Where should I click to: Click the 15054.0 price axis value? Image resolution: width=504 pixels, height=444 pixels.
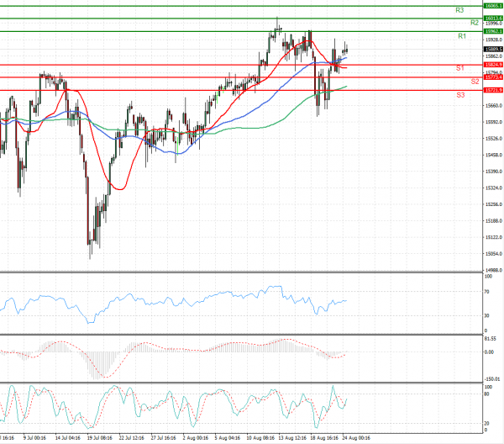pyautogui.click(x=494, y=254)
